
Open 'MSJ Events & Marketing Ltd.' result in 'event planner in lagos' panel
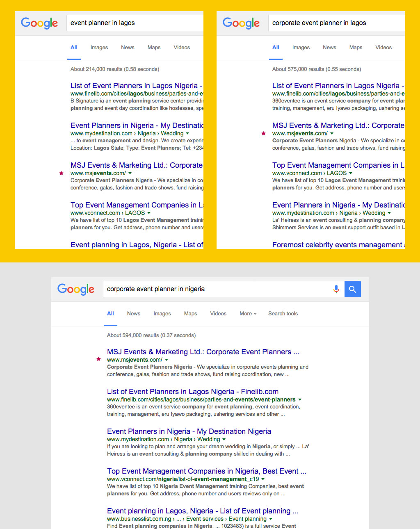[137, 165]
